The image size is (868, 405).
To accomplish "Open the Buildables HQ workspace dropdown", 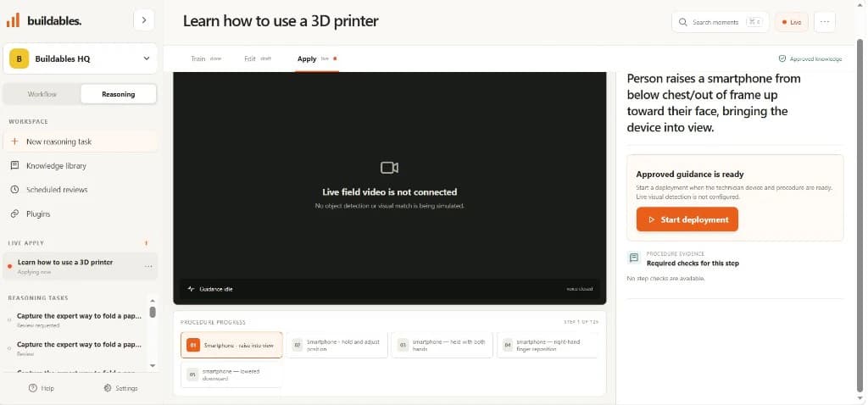I will (81, 58).
